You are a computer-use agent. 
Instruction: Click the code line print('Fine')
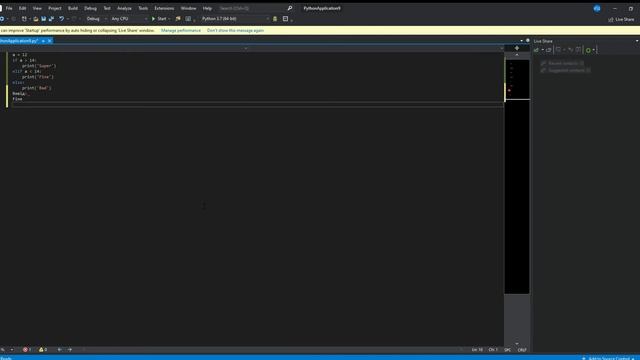click(38, 77)
